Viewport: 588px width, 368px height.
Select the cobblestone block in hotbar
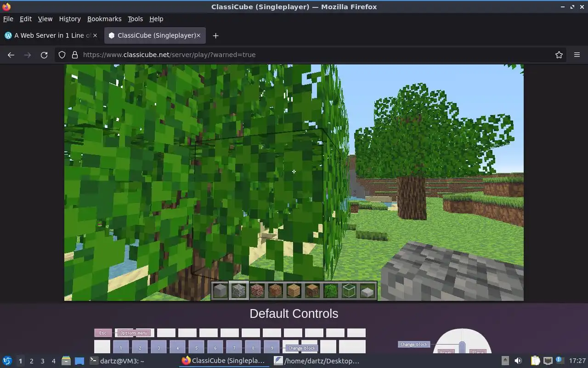pos(239,291)
